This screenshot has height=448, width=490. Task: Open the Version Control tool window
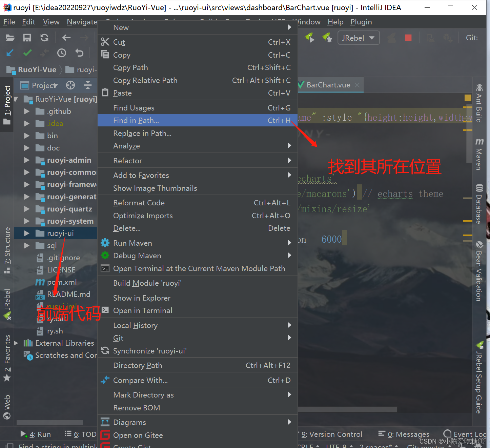tap(332, 434)
